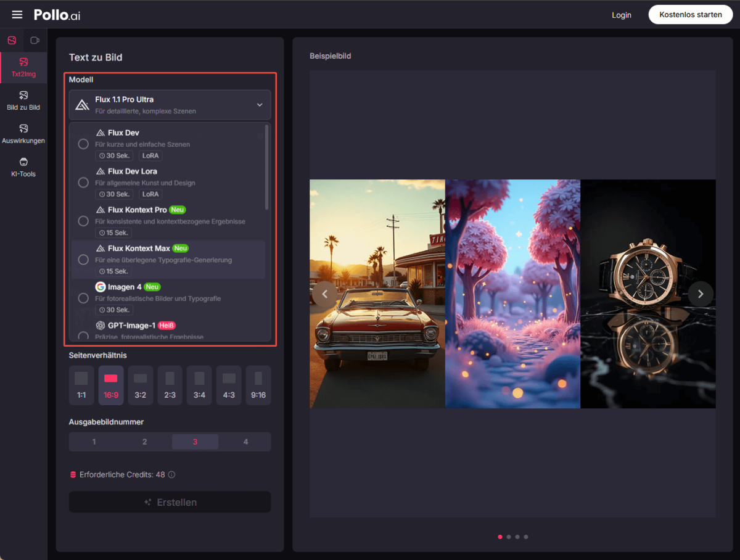Open the Auswirkungen sidebar item

coord(23,134)
